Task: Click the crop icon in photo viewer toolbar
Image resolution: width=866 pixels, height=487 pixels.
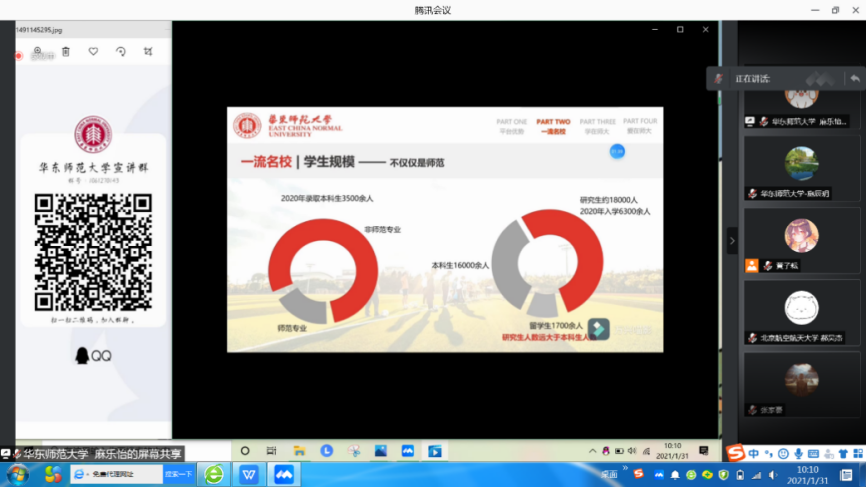Action: point(148,51)
